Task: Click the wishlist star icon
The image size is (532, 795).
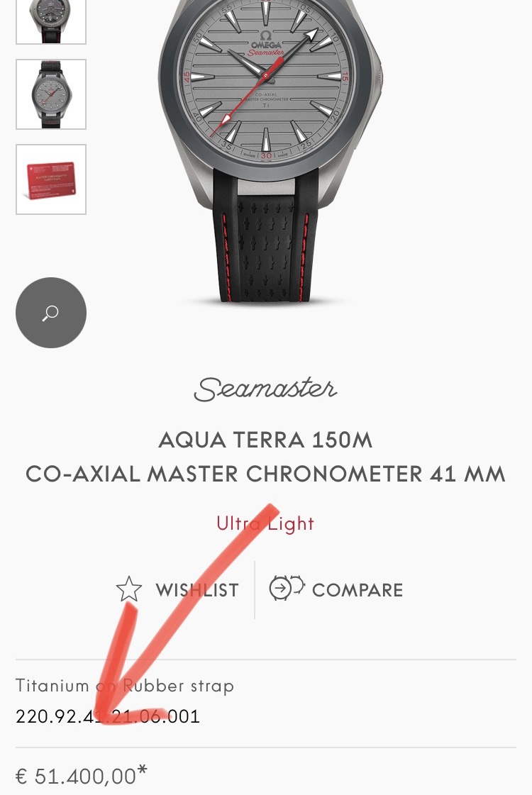Action: 129,589
